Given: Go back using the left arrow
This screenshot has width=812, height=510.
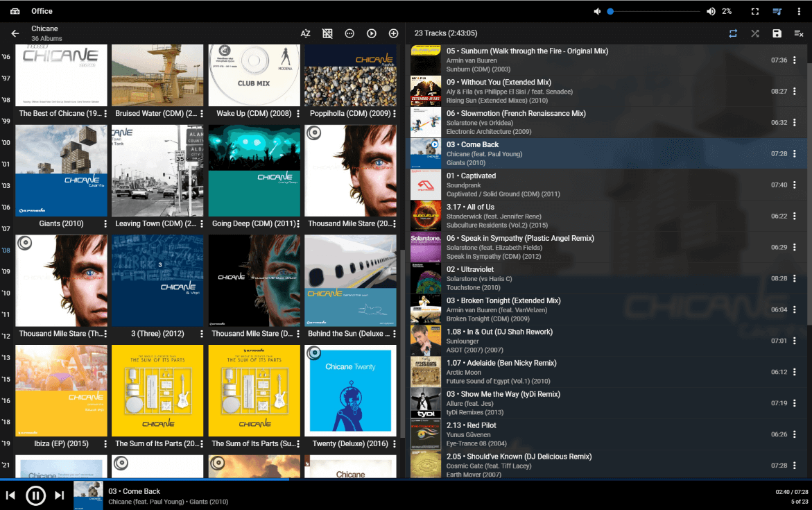Looking at the screenshot, I should pyautogui.click(x=15, y=34).
